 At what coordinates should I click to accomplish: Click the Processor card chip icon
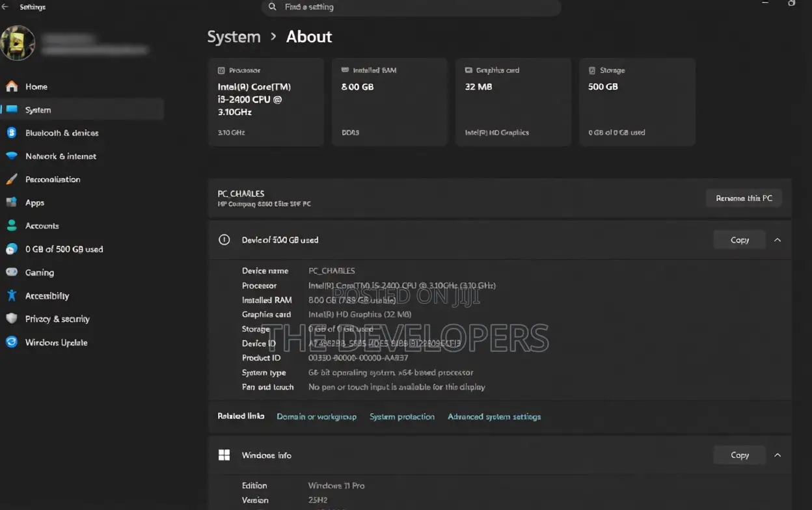(x=221, y=70)
